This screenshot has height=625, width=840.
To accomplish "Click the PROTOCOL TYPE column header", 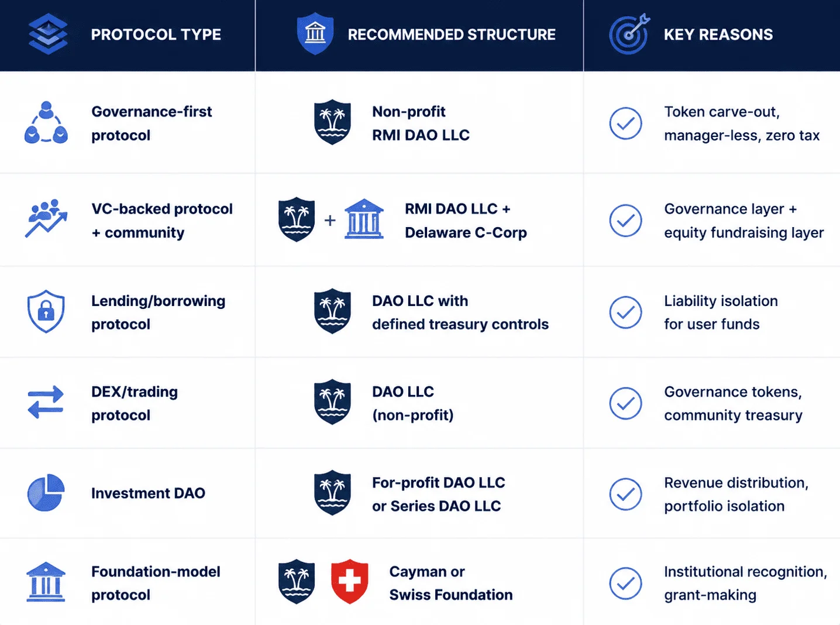I will 156,35.
